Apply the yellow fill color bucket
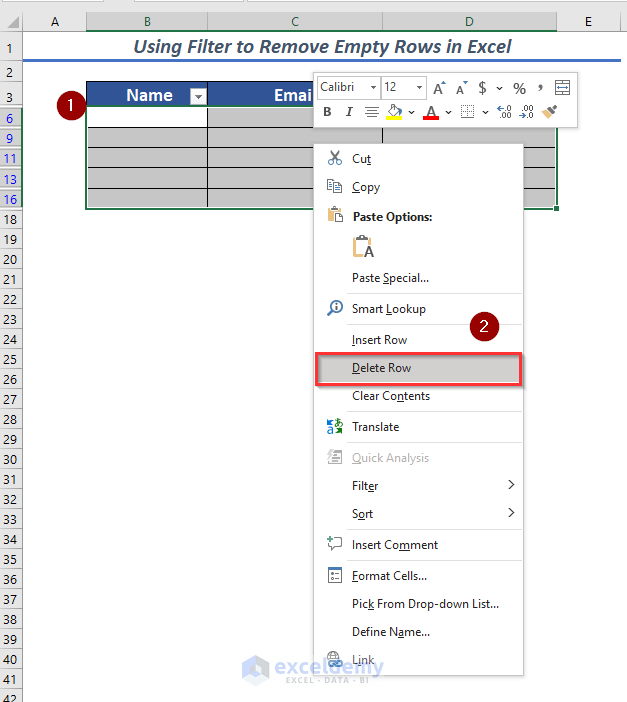 (394, 111)
